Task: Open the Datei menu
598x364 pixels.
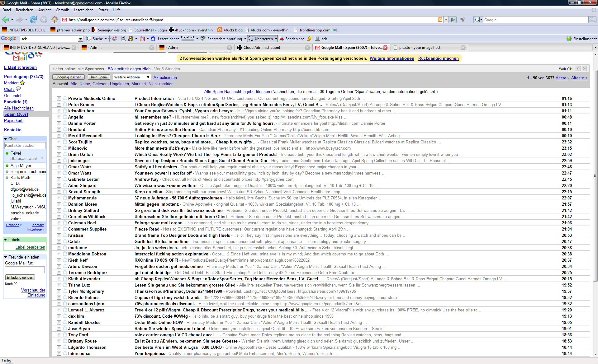Action: pos(7,10)
